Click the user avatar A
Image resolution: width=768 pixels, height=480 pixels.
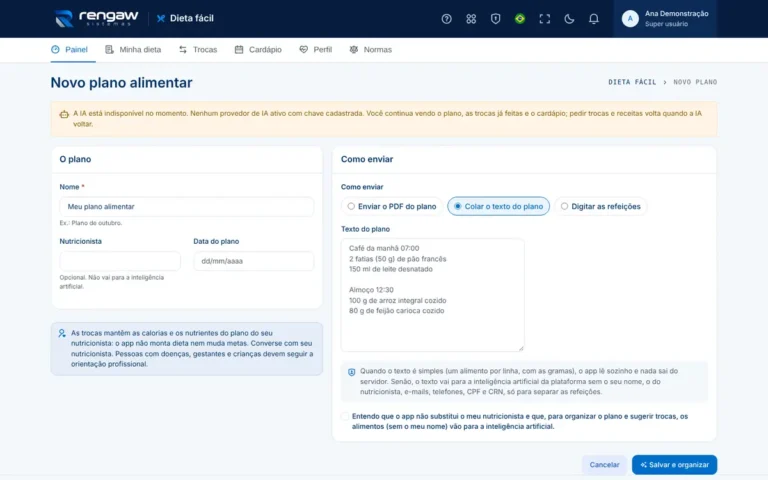point(630,19)
